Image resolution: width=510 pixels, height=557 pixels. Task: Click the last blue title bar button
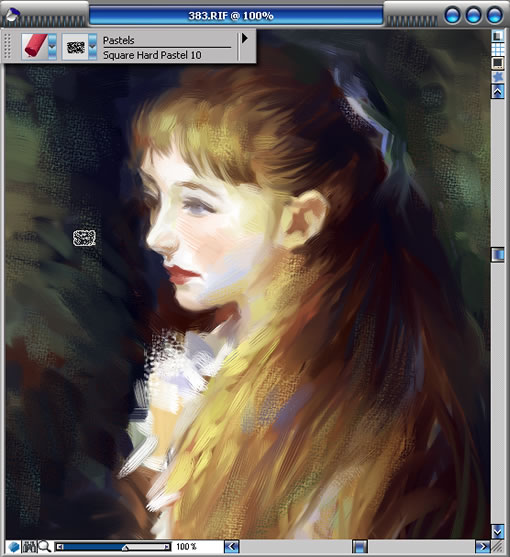tap(495, 16)
